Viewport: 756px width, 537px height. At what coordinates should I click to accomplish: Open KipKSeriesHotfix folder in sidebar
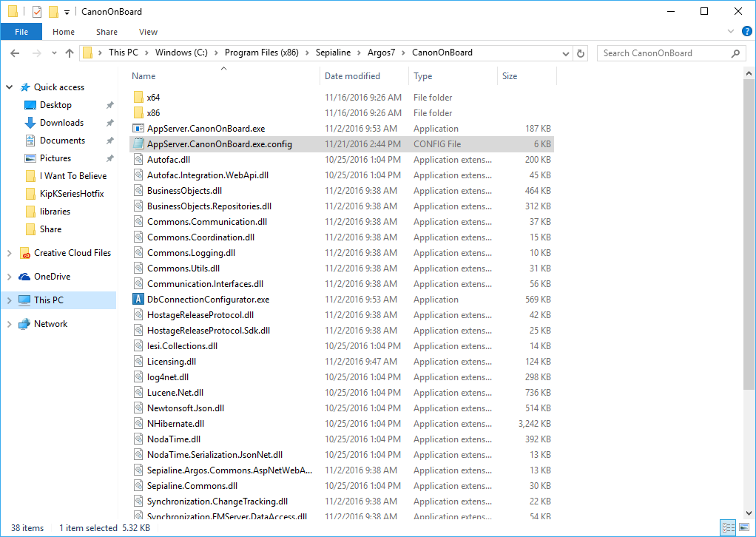(x=71, y=194)
